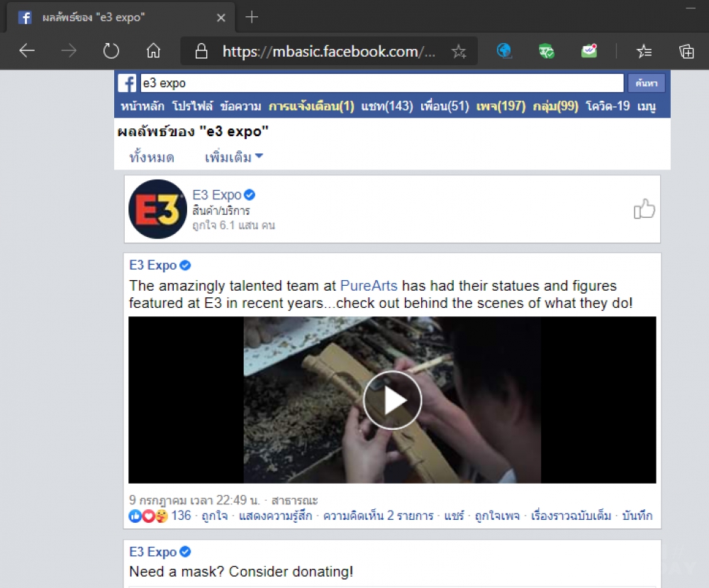Open the green translate extension icon
Image resolution: width=709 pixels, height=588 pixels.
(546, 51)
